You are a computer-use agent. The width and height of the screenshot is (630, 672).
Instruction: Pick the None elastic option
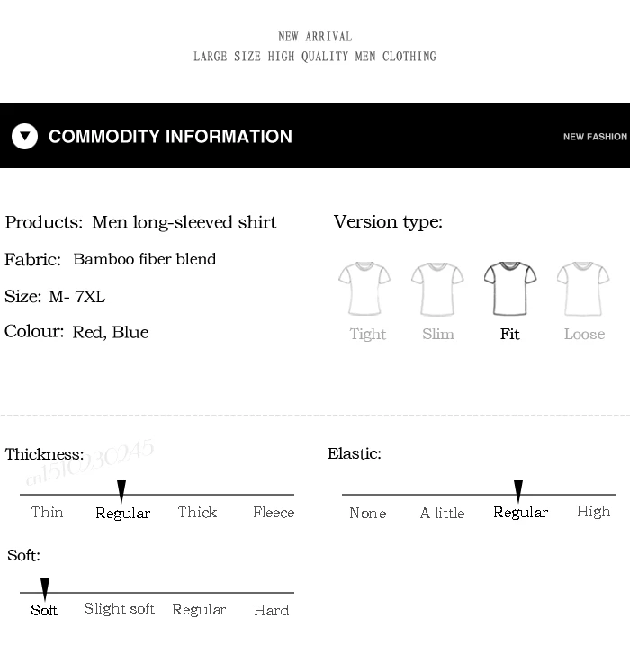pos(368,513)
